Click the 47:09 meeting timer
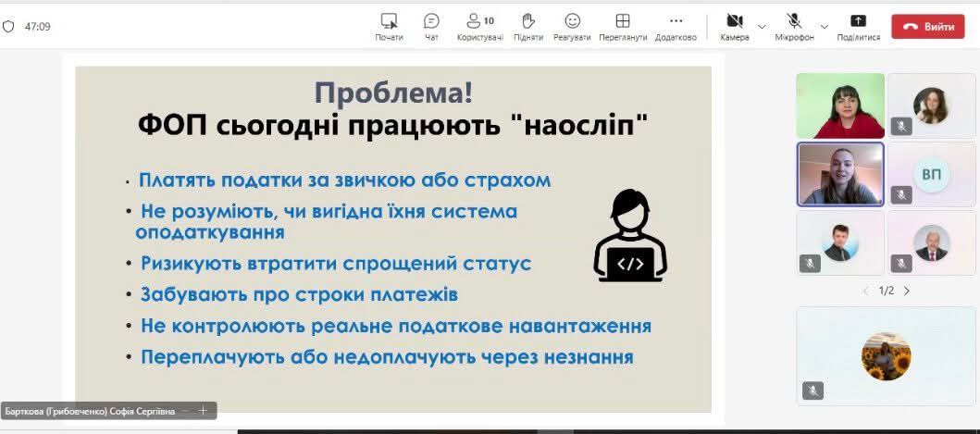The width and height of the screenshot is (980, 434). point(38,27)
